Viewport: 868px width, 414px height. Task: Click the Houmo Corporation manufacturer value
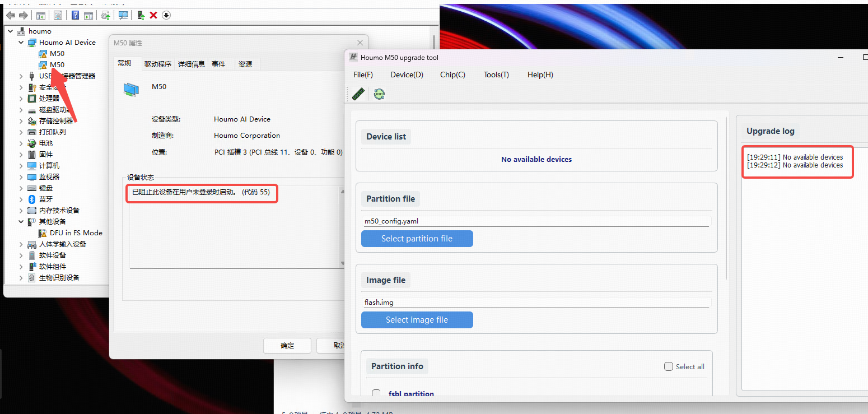247,135
